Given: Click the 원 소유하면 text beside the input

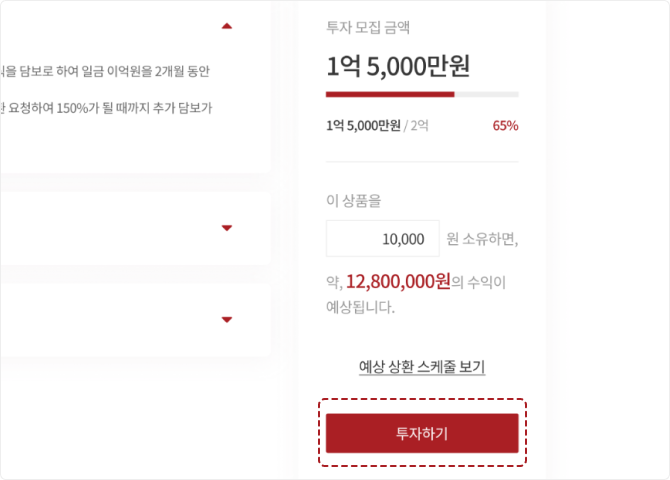Looking at the screenshot, I should click(x=482, y=239).
